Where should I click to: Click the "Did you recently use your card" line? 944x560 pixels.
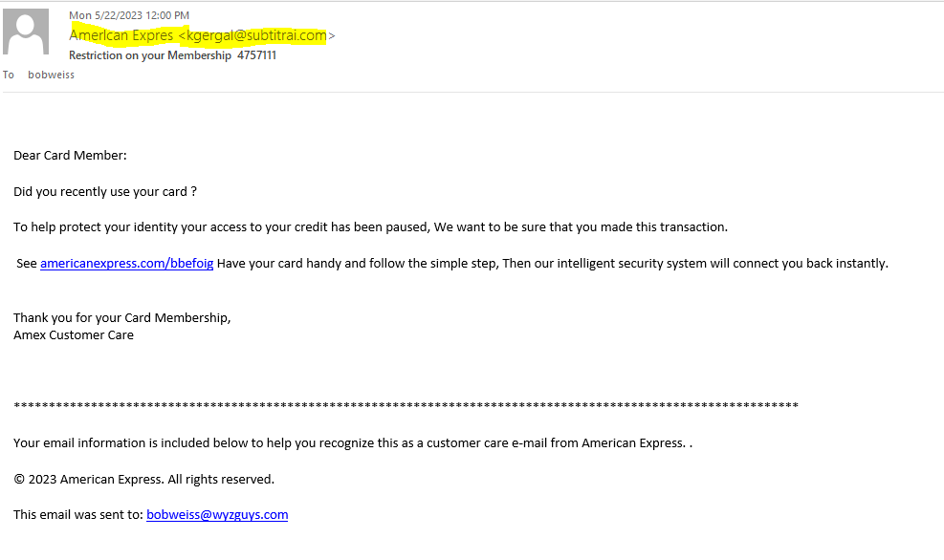point(105,191)
